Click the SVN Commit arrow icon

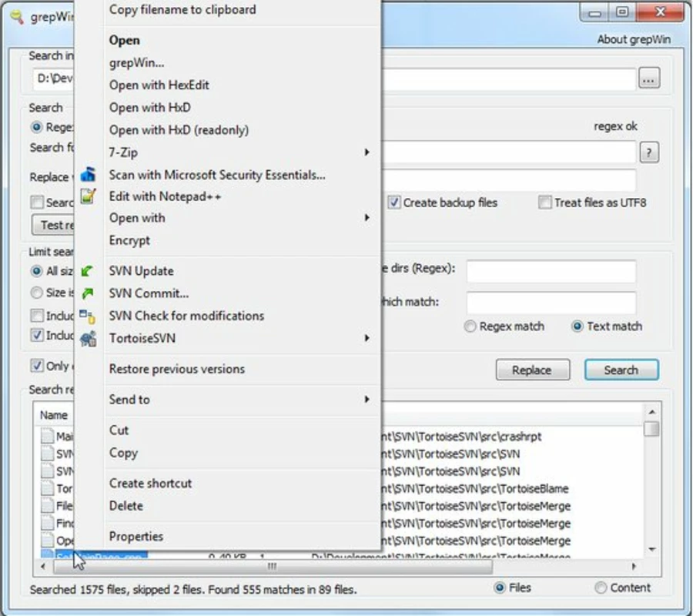coord(88,293)
